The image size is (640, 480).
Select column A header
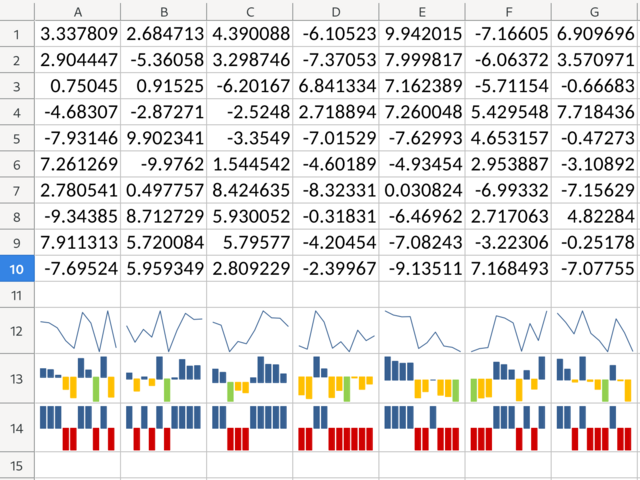pos(78,12)
